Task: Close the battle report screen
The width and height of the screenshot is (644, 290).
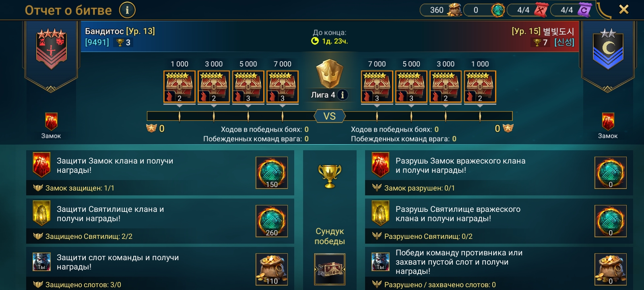Action: click(623, 10)
